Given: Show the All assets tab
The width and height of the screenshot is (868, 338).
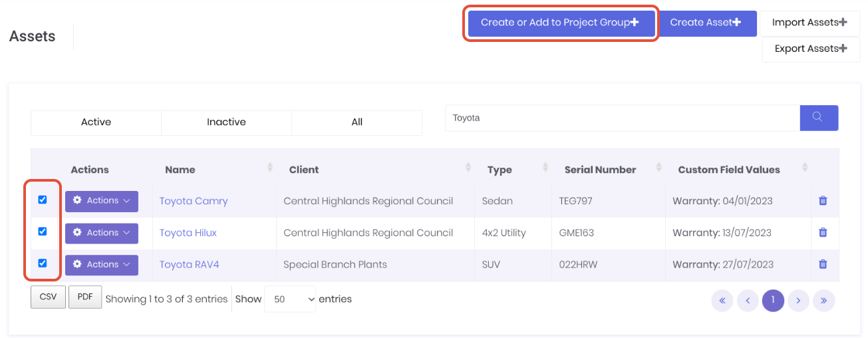Looking at the screenshot, I should (x=357, y=122).
